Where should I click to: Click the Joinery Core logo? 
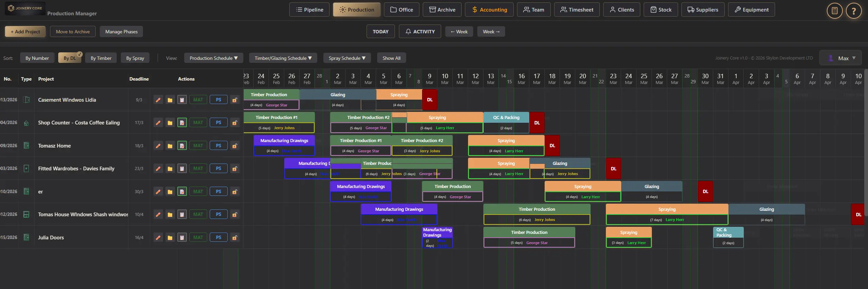(x=25, y=8)
